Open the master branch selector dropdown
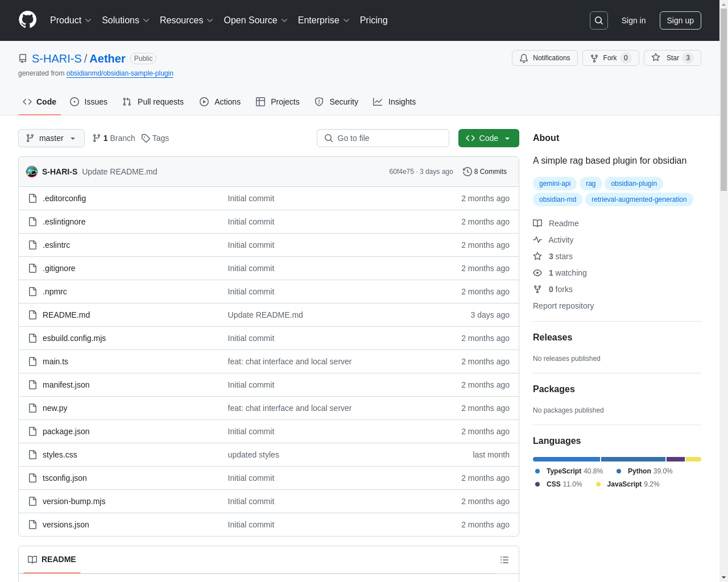This screenshot has height=582, width=728. pyautogui.click(x=51, y=138)
